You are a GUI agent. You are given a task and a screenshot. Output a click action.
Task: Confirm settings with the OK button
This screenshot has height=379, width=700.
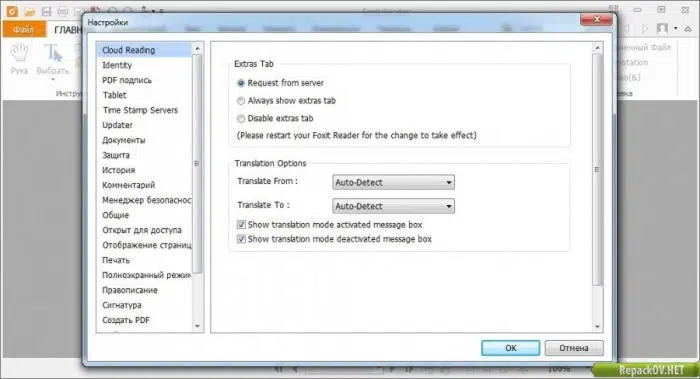click(510, 348)
